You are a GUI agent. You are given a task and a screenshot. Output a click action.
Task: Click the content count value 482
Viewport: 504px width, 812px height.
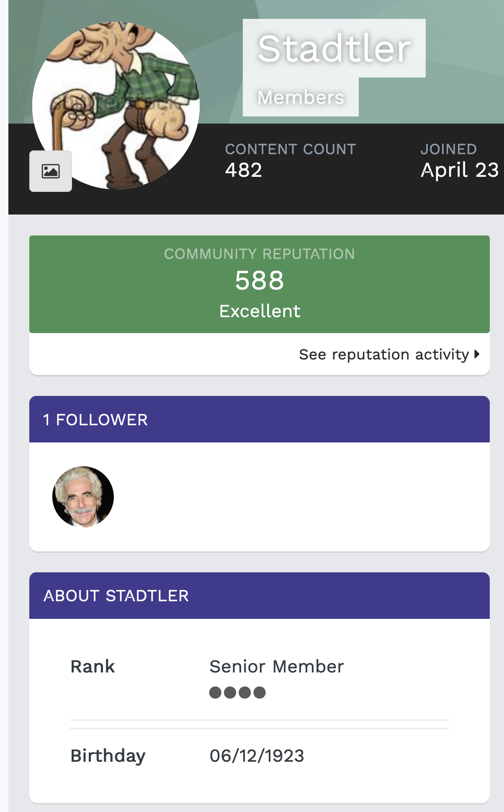pyautogui.click(x=244, y=170)
